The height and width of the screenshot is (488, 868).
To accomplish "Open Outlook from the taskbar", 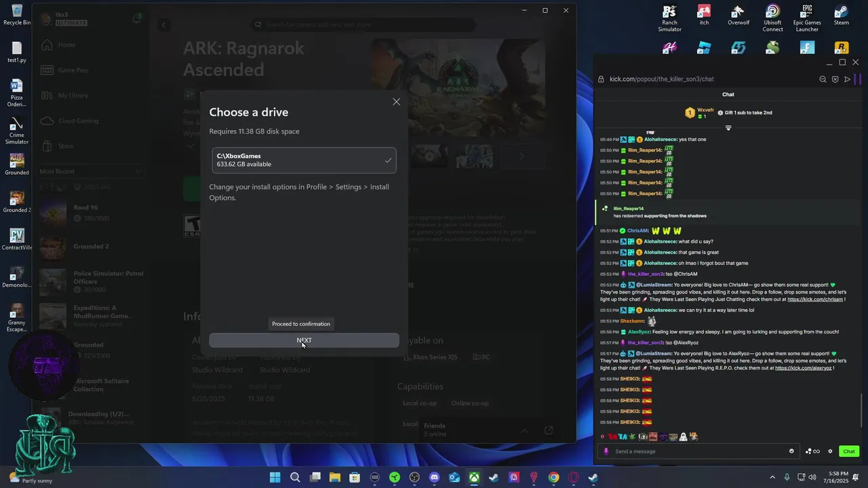I will point(454,478).
